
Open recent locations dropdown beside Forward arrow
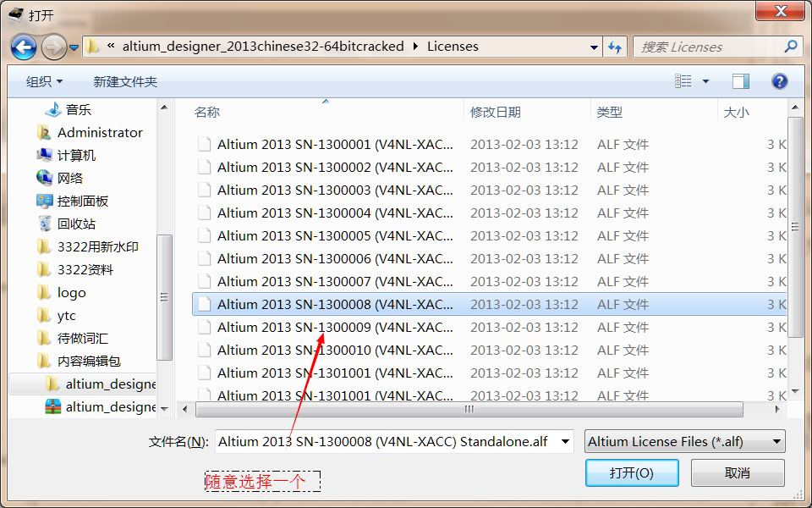74,47
